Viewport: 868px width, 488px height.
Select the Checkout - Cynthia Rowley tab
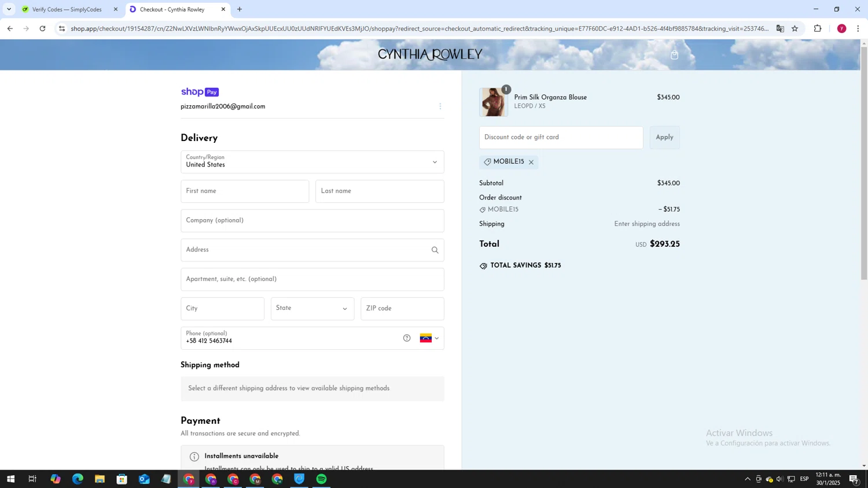coord(178,9)
